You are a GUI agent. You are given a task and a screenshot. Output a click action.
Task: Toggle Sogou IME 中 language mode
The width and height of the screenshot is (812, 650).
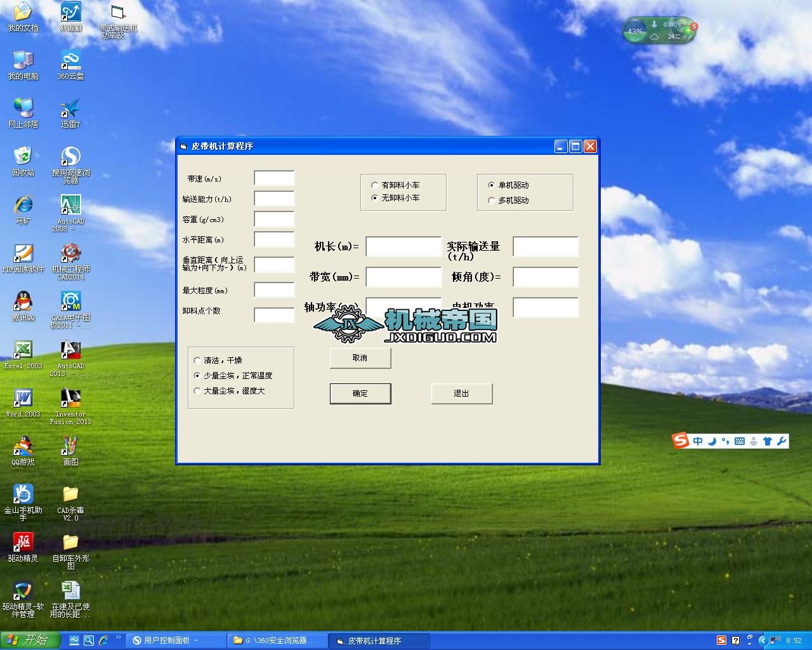(698, 441)
